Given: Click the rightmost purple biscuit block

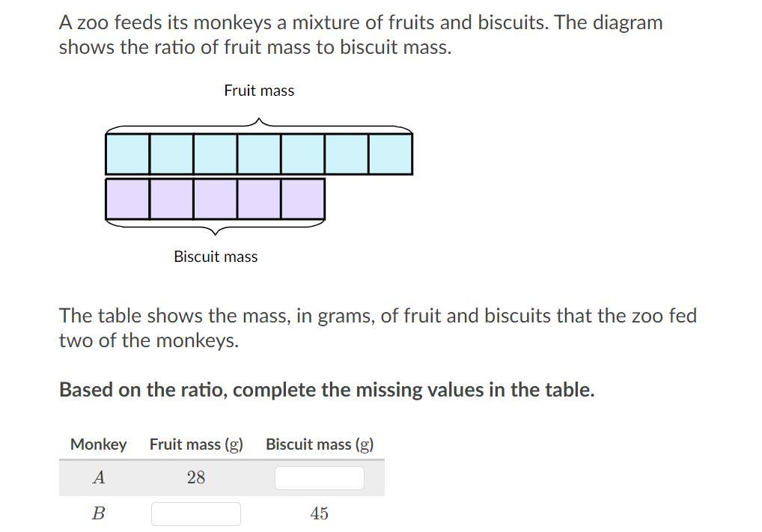Looking at the screenshot, I should click(x=303, y=198).
